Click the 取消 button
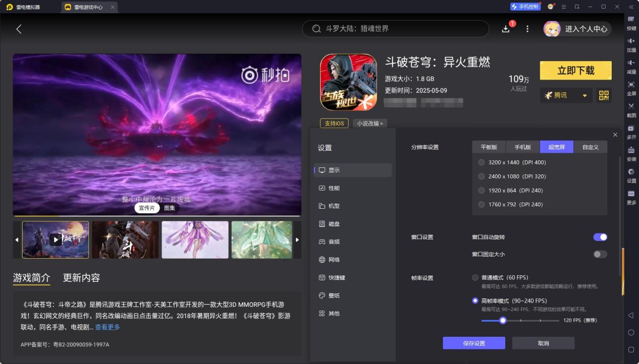 [x=543, y=343]
